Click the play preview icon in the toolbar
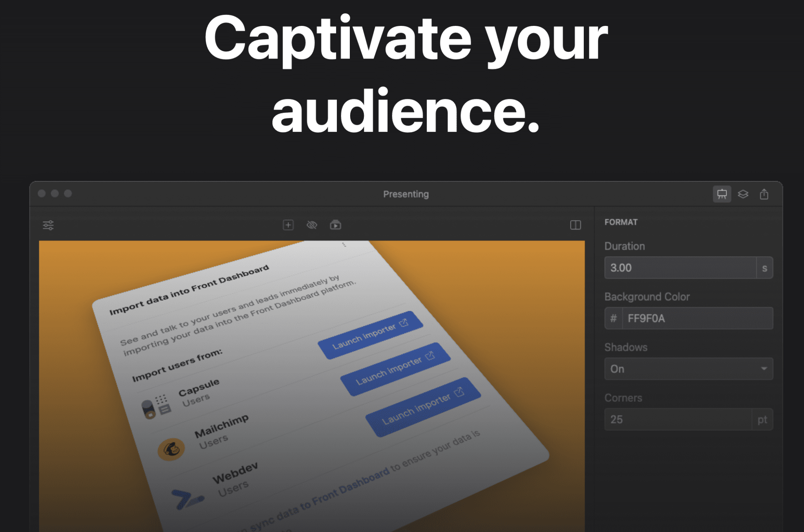804x532 pixels. pyautogui.click(x=336, y=225)
